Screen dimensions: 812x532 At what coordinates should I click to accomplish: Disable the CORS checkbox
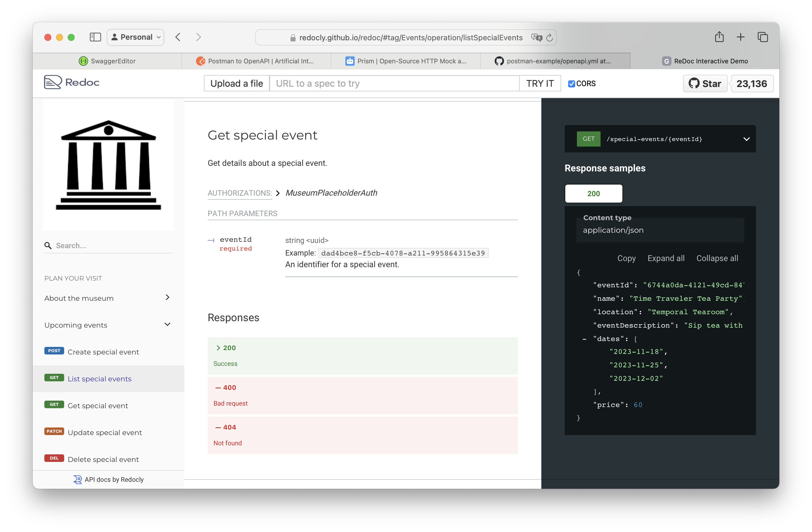pyautogui.click(x=571, y=84)
